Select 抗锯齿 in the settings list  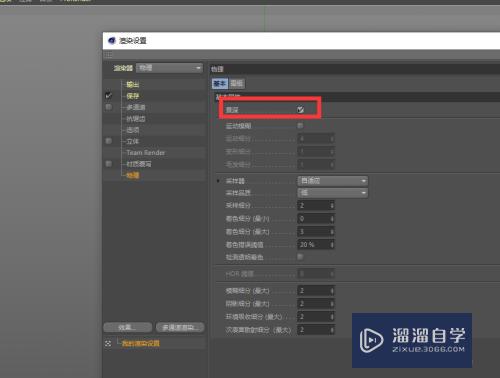pos(136,119)
